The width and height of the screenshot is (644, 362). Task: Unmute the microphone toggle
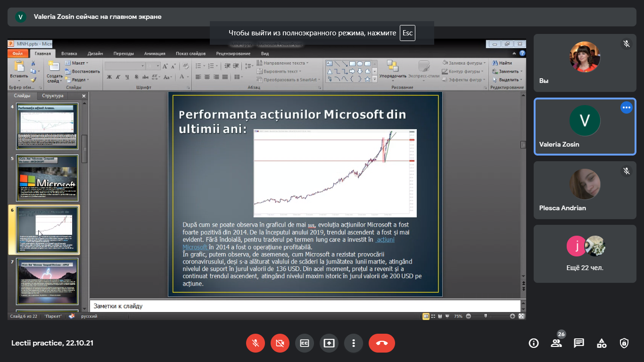[x=256, y=343]
